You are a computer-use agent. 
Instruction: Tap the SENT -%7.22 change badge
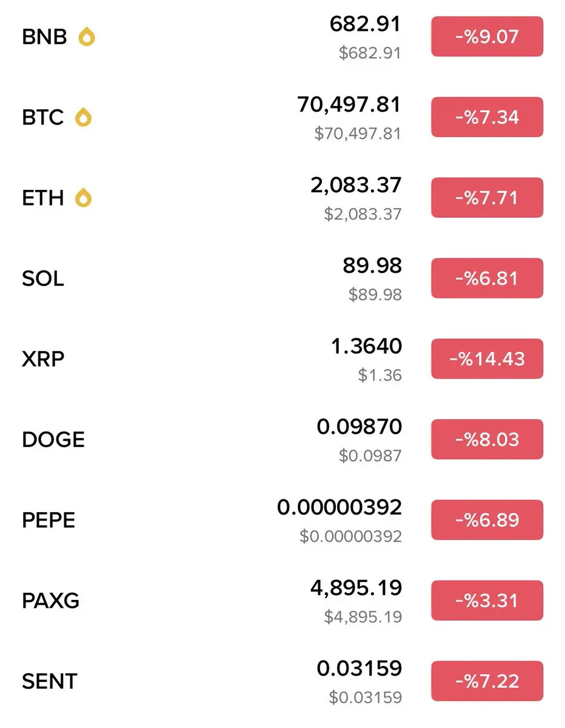[487, 681]
